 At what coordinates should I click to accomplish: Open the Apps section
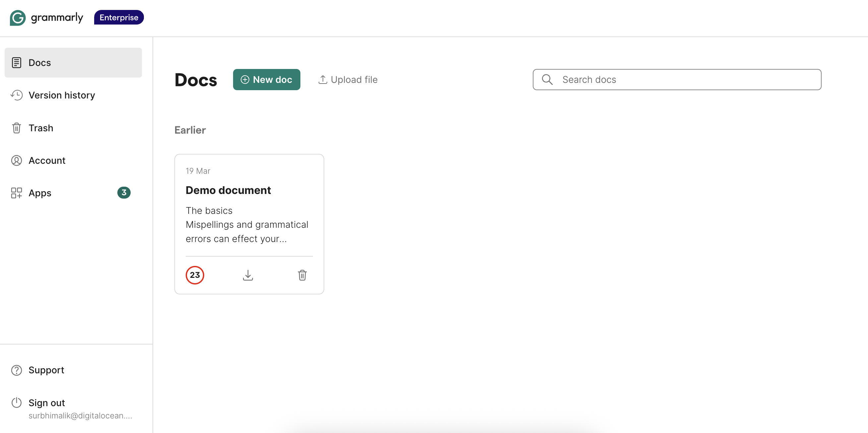(40, 193)
